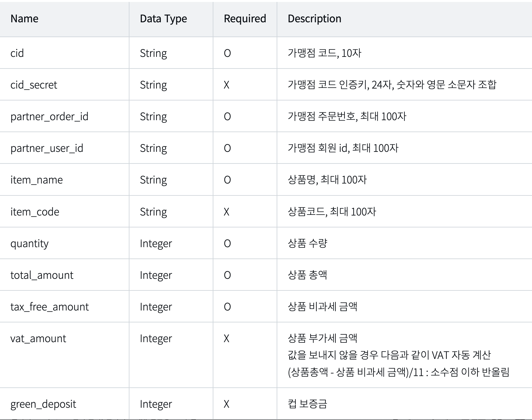Select the item_name parameter
This screenshot has height=420, width=532.
[37, 180]
